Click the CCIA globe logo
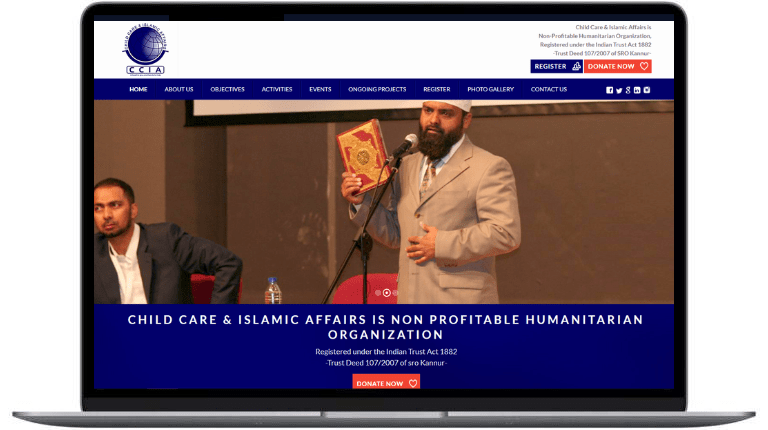768x430 pixels. click(x=145, y=49)
